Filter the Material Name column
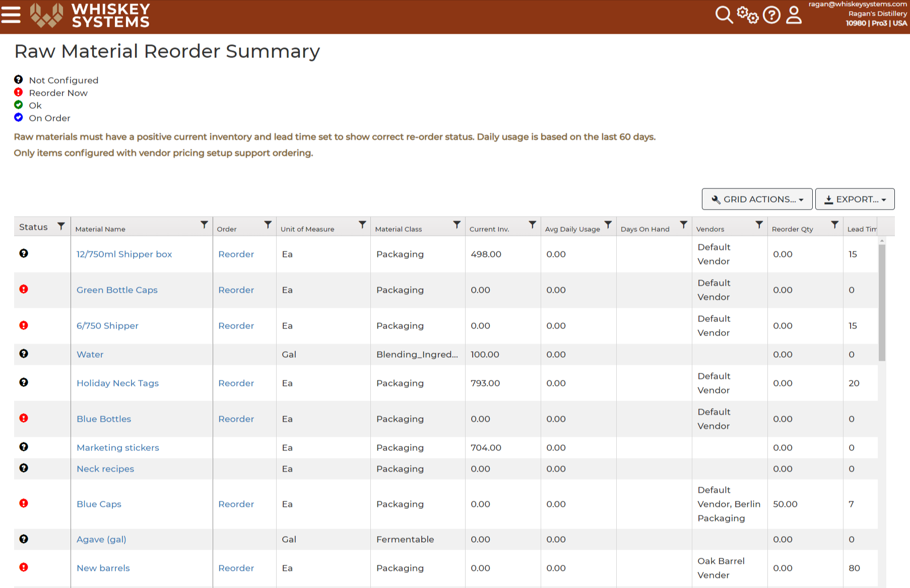This screenshot has width=910, height=588. (x=204, y=225)
